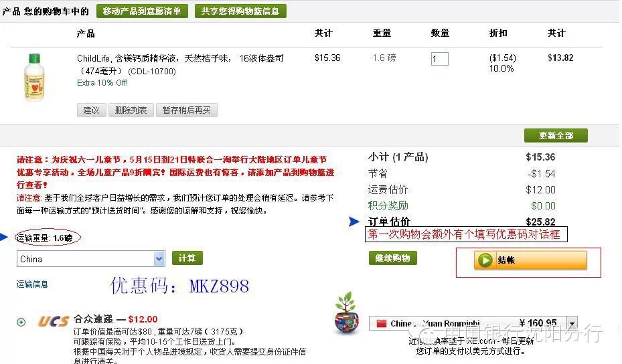The height and width of the screenshot is (364, 622).
Task: Click the 重量 column header
Action: (x=382, y=33)
